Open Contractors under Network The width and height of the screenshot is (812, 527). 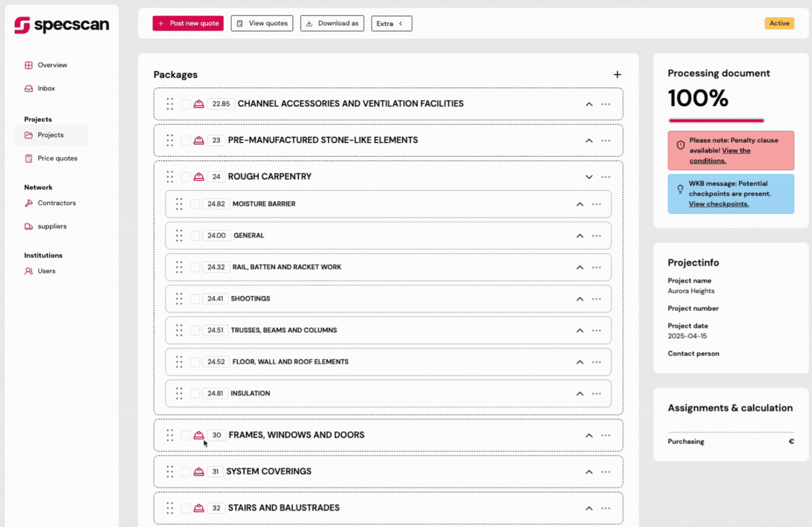(50, 203)
